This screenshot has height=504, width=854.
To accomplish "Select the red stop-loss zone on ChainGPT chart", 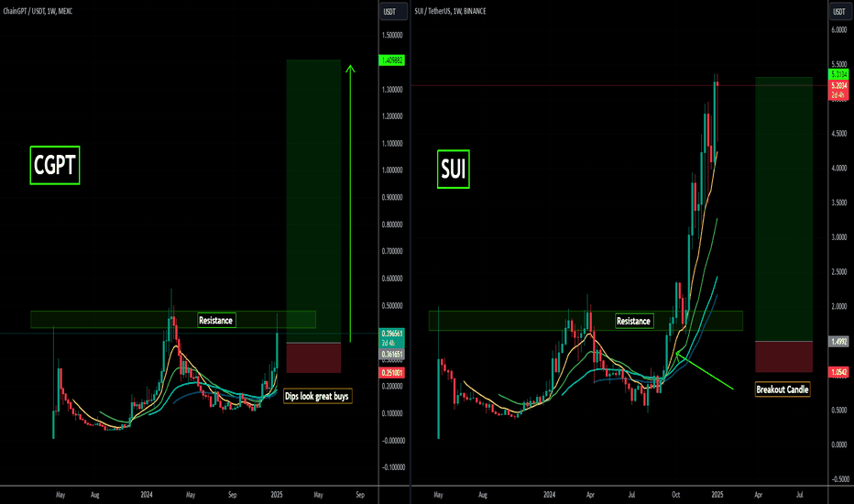I will click(x=313, y=358).
